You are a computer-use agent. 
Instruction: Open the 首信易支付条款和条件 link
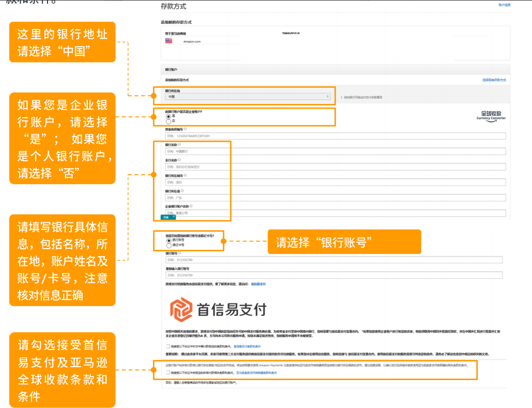247,346
